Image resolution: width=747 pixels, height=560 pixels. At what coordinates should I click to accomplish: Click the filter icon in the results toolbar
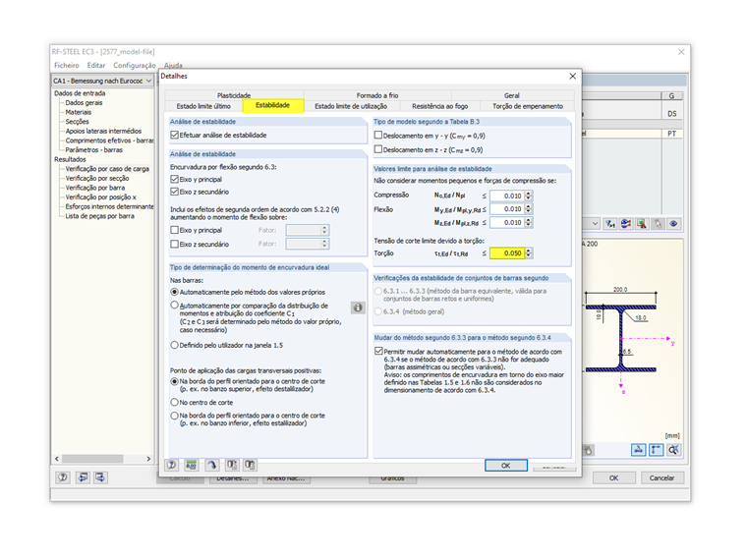pyautogui.click(x=609, y=223)
